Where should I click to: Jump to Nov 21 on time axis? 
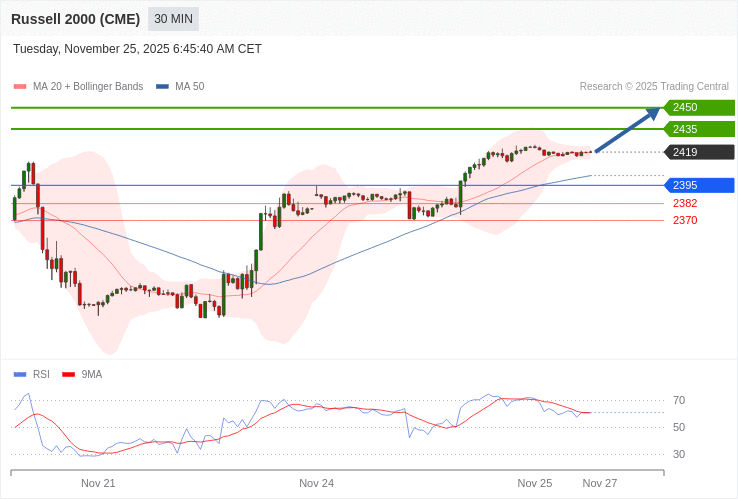tap(98, 483)
